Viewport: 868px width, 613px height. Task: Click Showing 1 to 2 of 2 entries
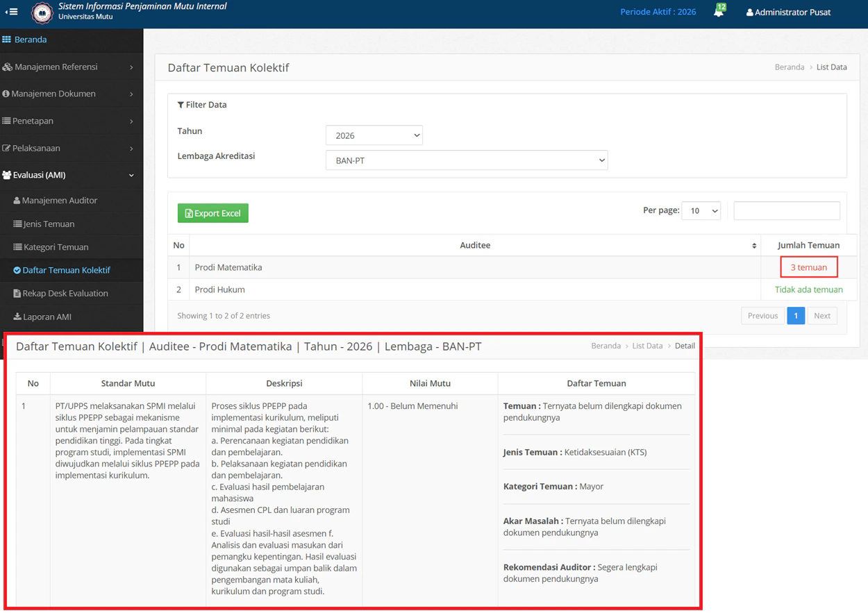pos(224,316)
